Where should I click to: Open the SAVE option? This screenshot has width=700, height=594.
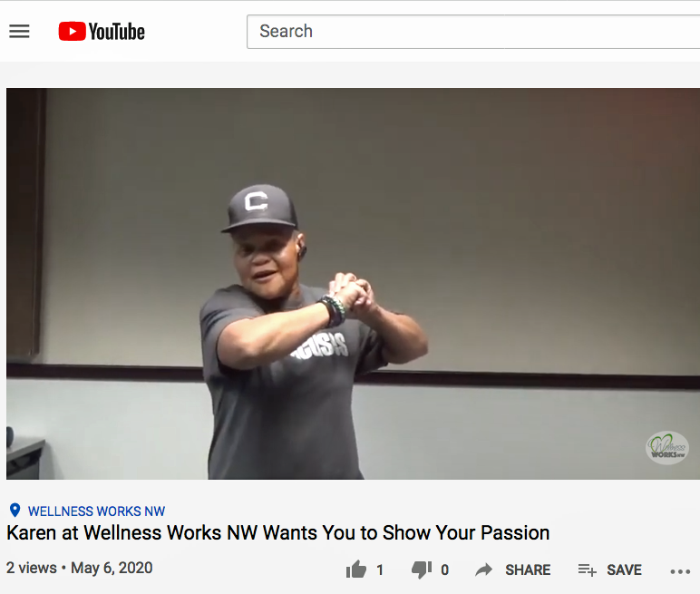[x=624, y=570]
